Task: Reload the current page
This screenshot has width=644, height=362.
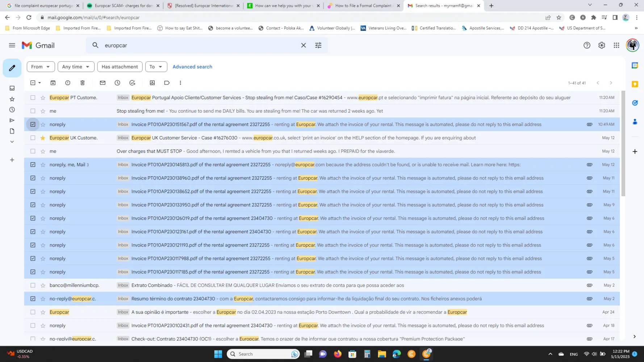Action: 29,17
